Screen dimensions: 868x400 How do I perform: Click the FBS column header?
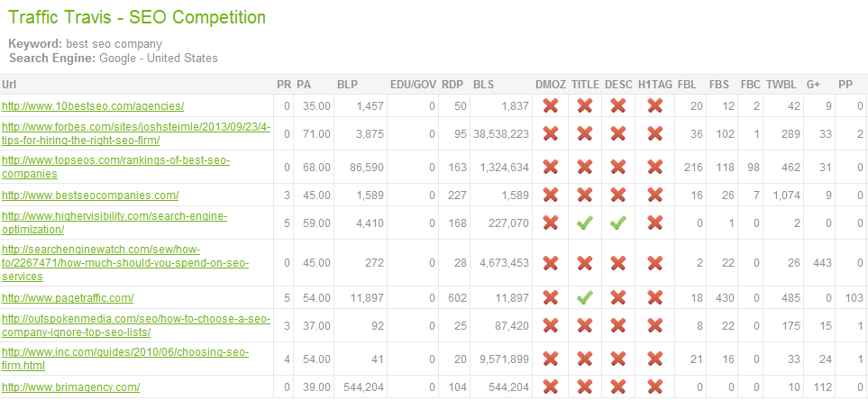[x=719, y=85]
